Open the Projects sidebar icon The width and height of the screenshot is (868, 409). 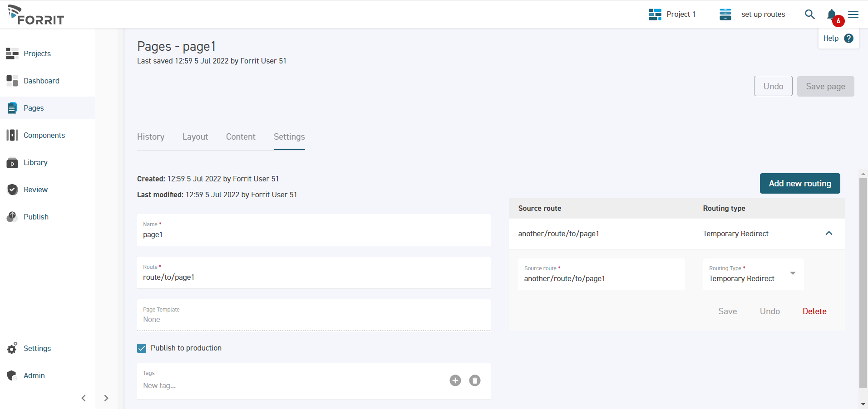[x=12, y=54]
